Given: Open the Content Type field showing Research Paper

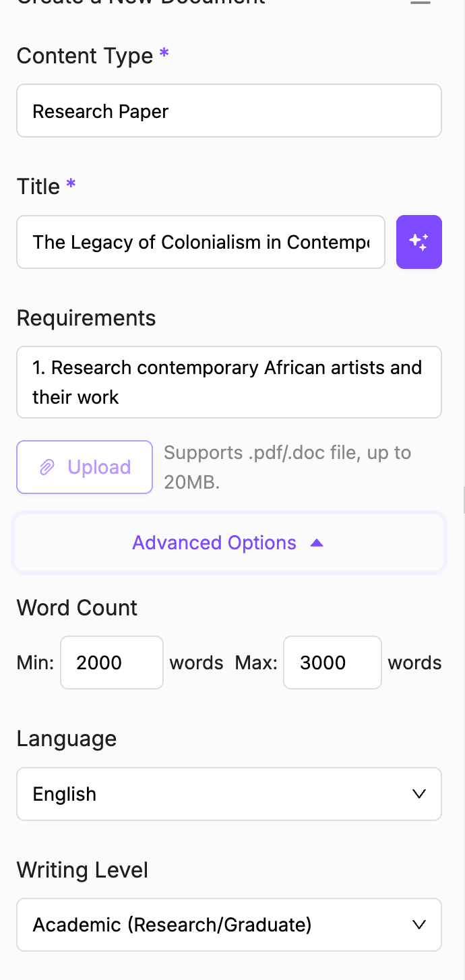Looking at the screenshot, I should click(228, 111).
